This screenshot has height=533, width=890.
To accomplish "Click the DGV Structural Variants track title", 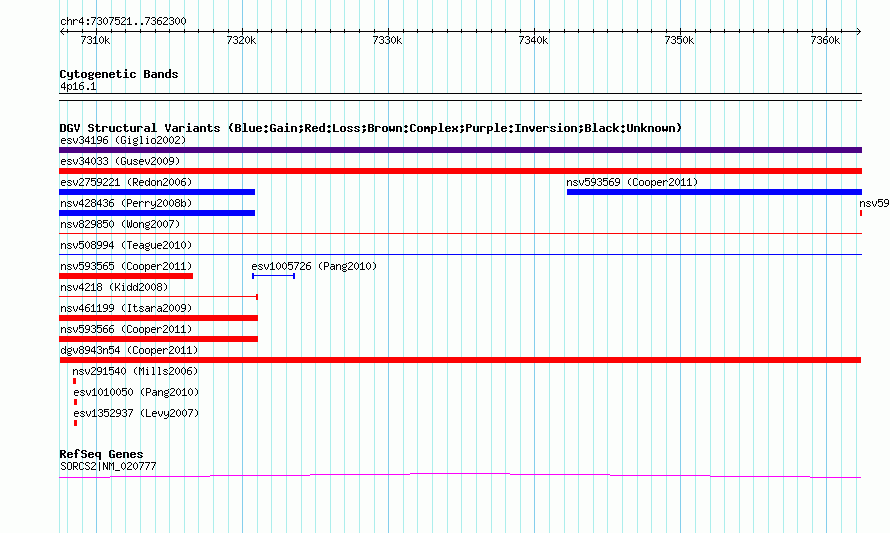I will click(371, 128).
